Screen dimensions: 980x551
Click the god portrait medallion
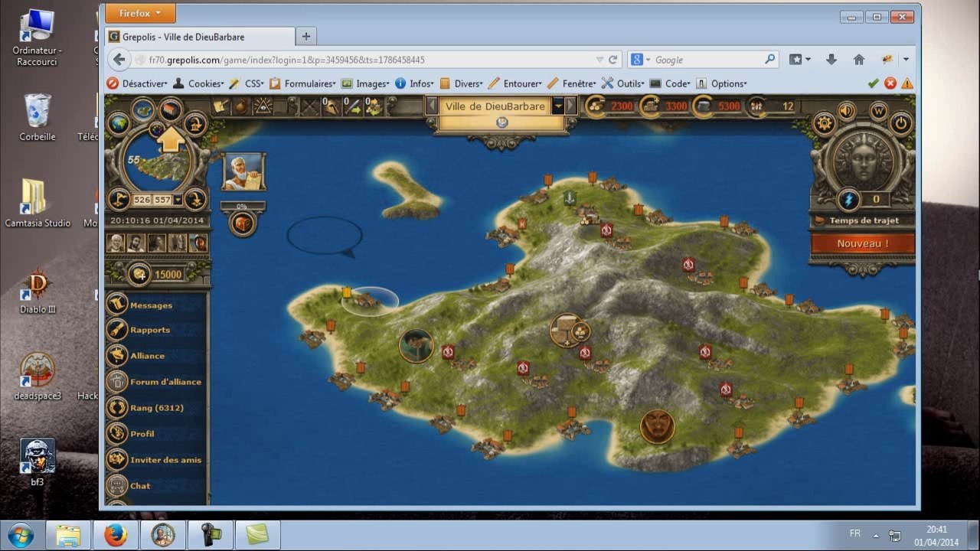pos(863,161)
